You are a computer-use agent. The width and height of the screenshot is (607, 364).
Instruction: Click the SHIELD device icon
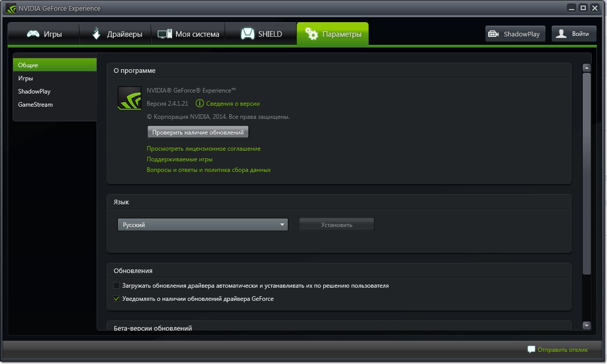[247, 34]
